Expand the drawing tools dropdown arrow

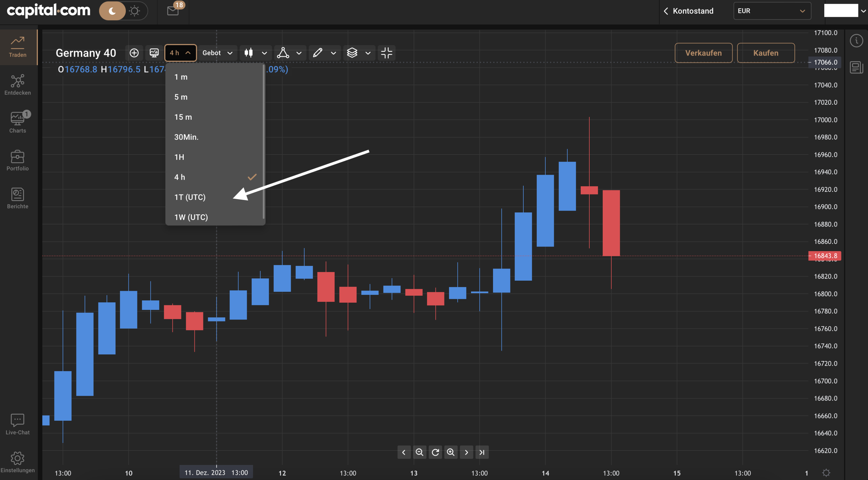(x=333, y=53)
